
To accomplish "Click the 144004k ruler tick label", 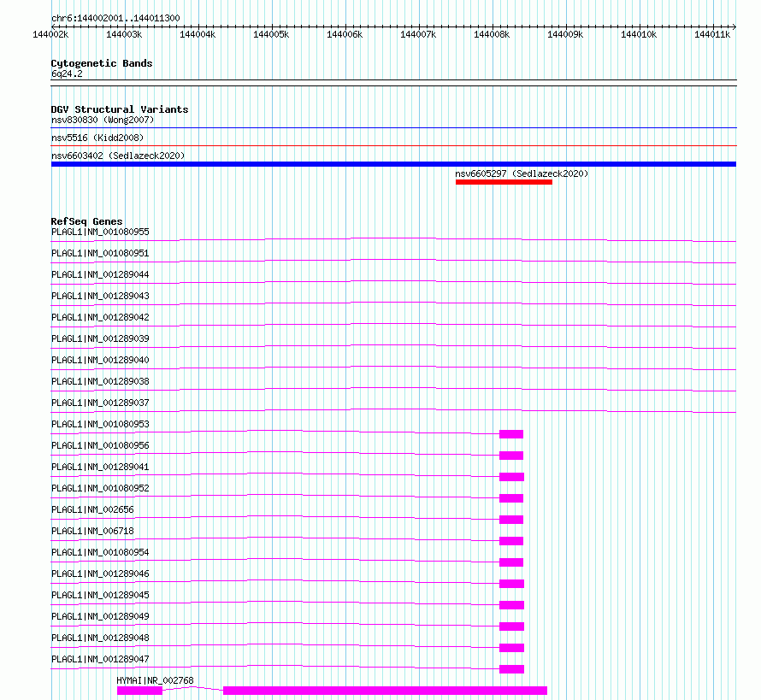I will coord(198,34).
